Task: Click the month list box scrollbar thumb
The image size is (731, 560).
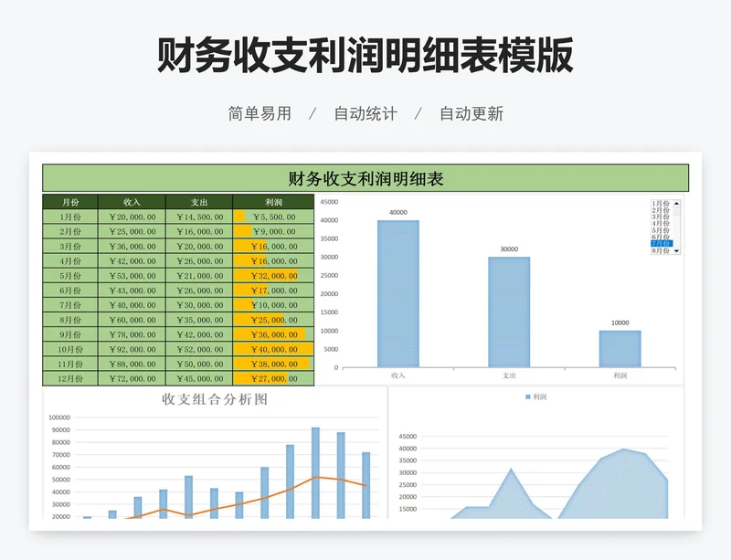Action: pyautogui.click(x=676, y=211)
